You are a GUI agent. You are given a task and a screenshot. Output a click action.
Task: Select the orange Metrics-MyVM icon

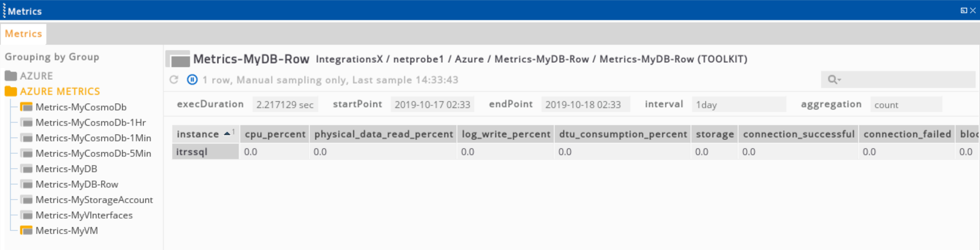tap(26, 230)
